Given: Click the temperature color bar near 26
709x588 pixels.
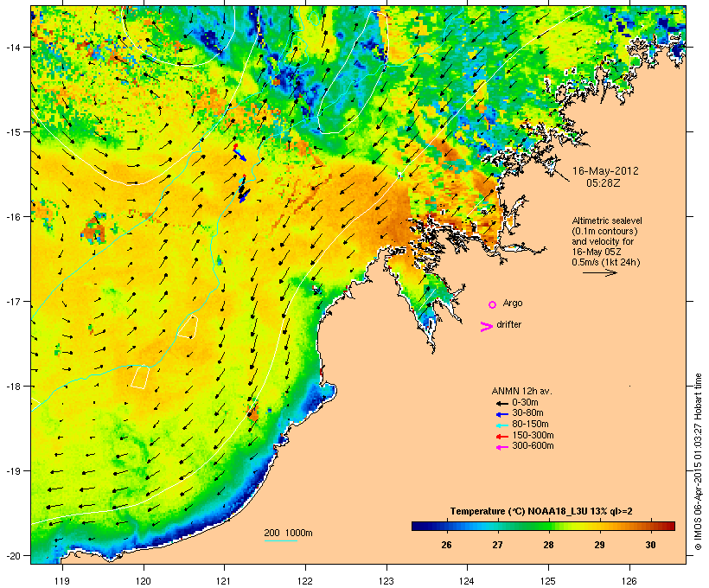Looking at the screenshot, I should (x=446, y=526).
